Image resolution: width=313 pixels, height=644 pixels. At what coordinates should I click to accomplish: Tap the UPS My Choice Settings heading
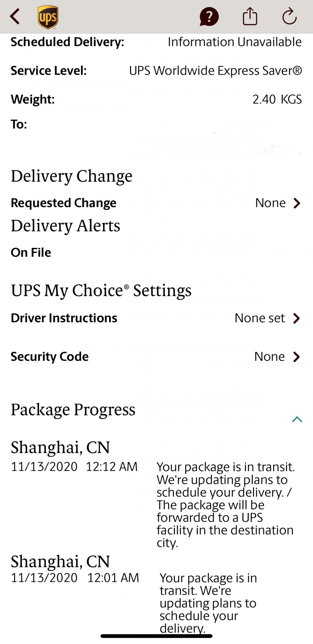click(x=101, y=290)
